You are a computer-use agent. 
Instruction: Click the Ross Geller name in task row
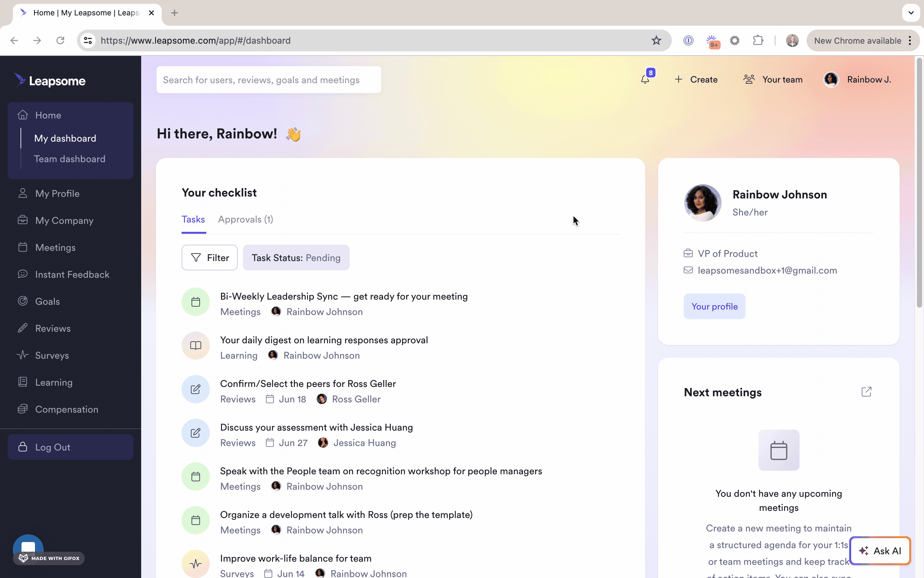(356, 399)
